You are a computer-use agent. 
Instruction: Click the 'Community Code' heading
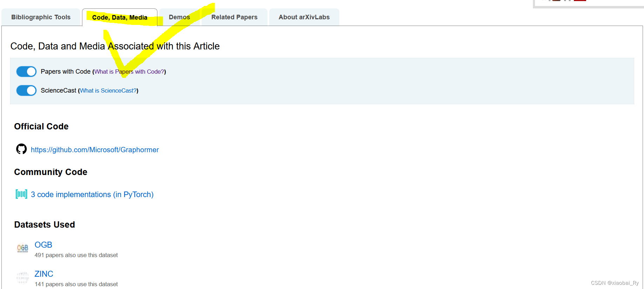pyautogui.click(x=51, y=172)
